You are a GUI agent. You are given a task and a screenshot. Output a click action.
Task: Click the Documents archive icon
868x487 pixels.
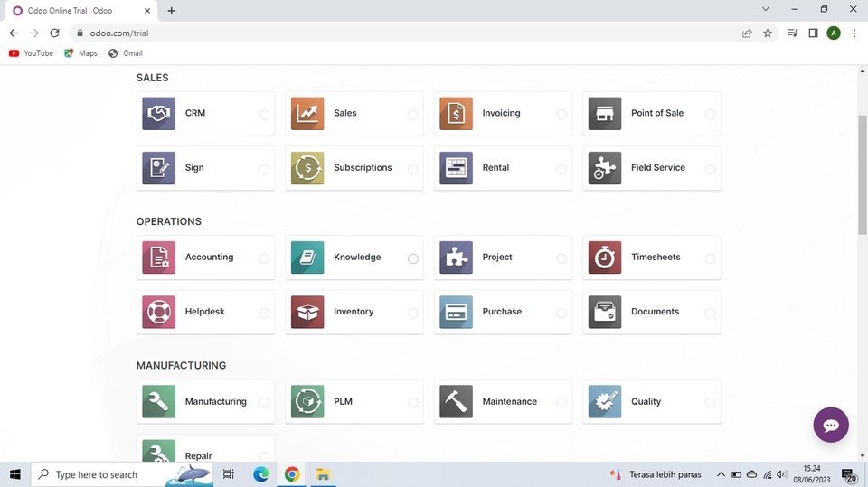click(x=605, y=312)
